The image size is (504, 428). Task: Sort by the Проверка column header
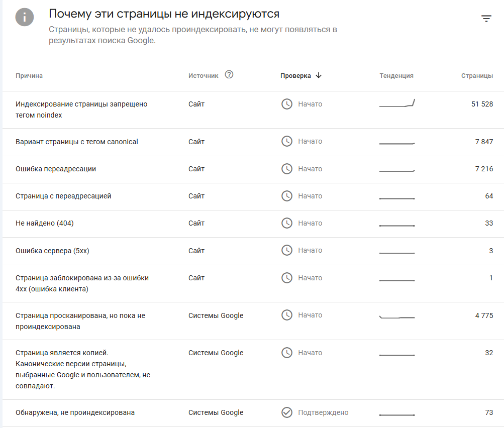click(x=295, y=76)
